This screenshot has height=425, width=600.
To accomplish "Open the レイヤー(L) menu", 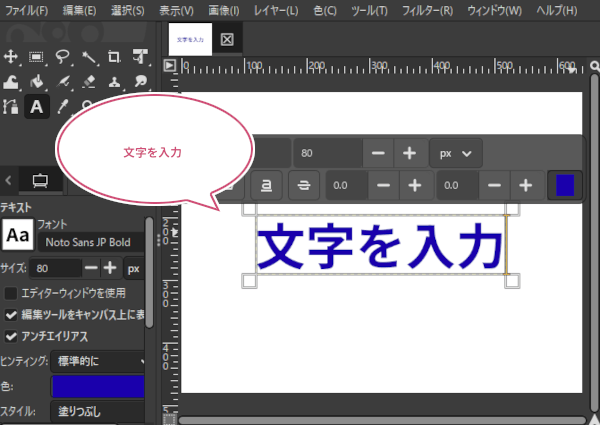I will [276, 10].
